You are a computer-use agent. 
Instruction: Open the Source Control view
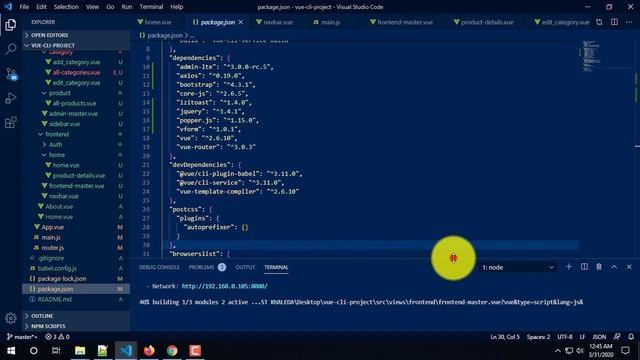click(x=11, y=74)
